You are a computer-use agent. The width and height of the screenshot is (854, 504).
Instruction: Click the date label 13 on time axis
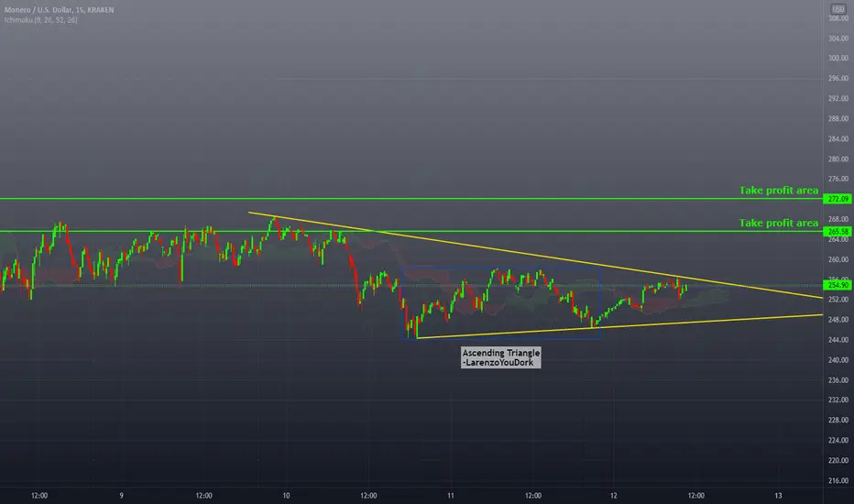tap(778, 495)
